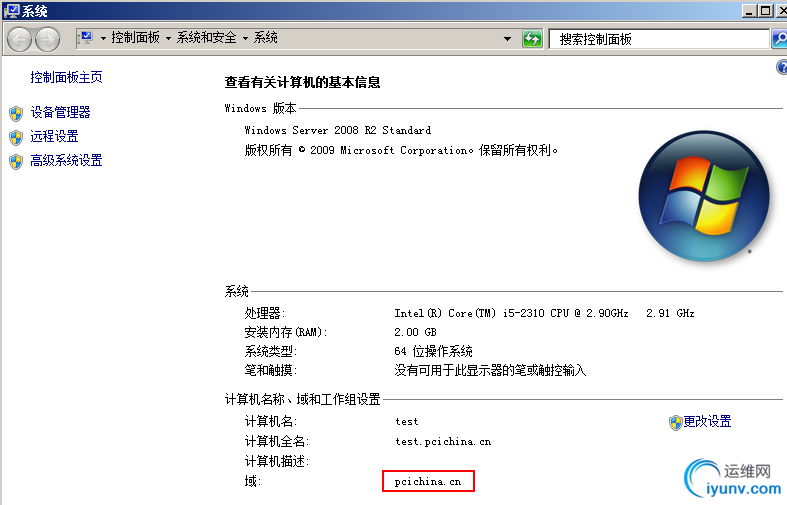This screenshot has width=787, height=505.
Task: Click shield icon beside 更改设置
Action: (x=676, y=423)
